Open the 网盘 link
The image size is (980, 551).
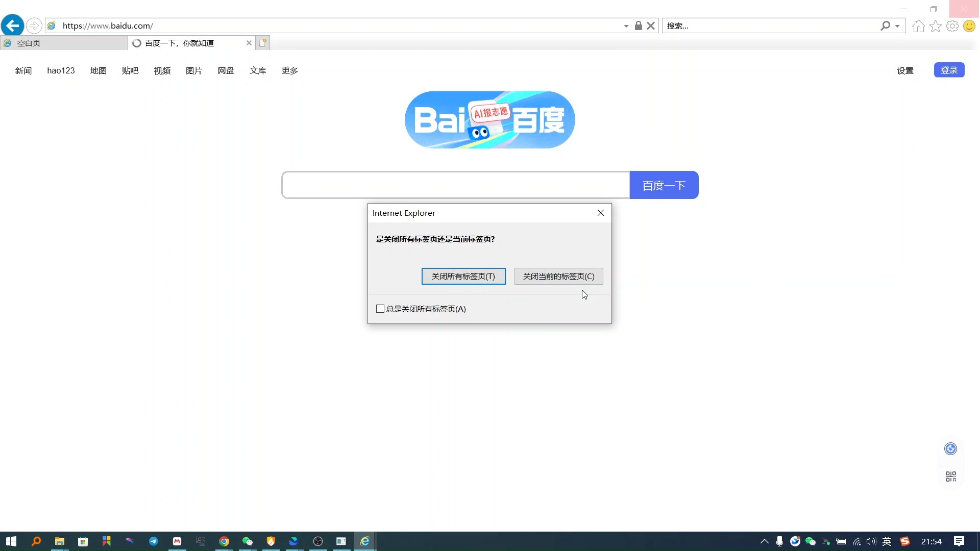coord(226,70)
